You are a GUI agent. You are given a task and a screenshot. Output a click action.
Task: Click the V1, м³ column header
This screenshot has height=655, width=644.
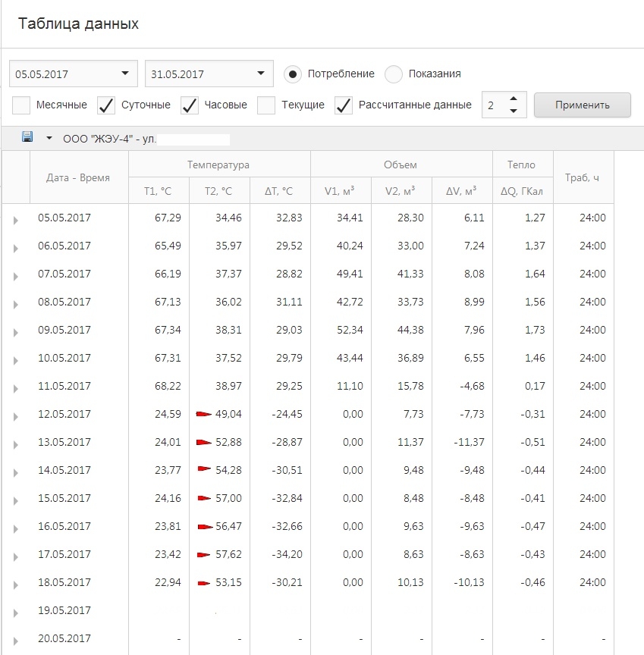340,191
